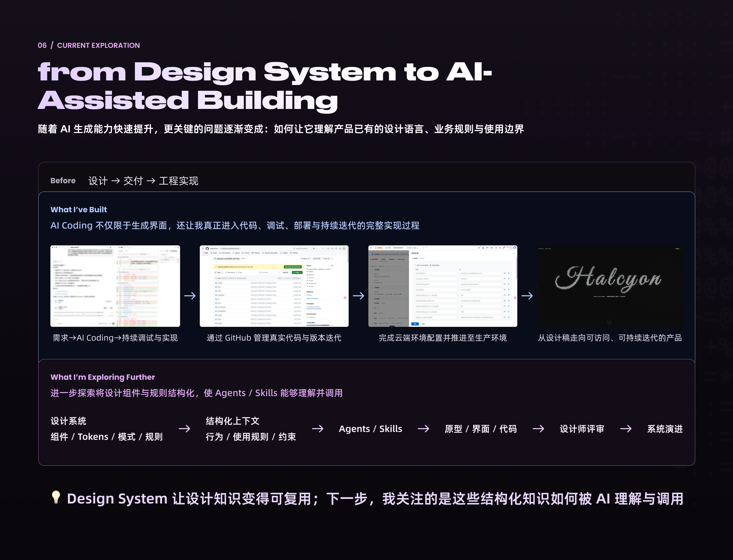This screenshot has width=733, height=560.
Task: Click the Create a new release link
Action: [312, 298]
